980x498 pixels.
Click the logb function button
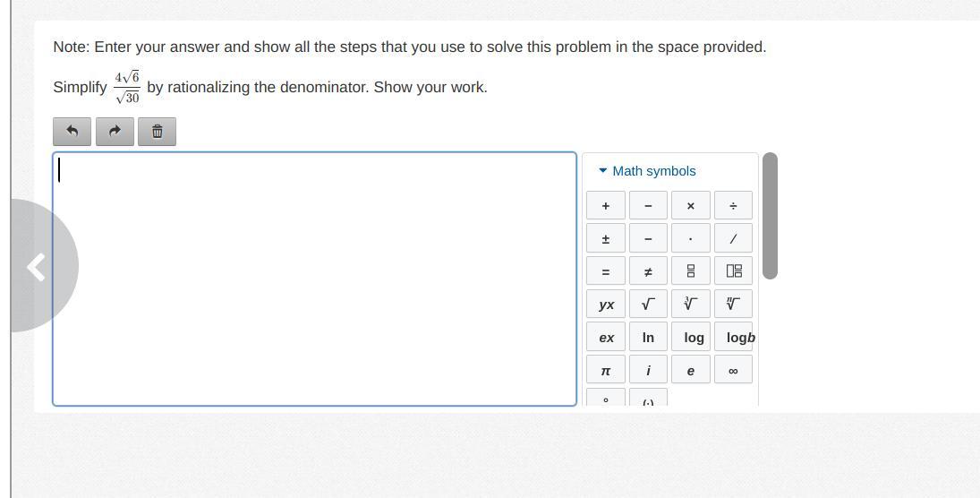point(739,338)
